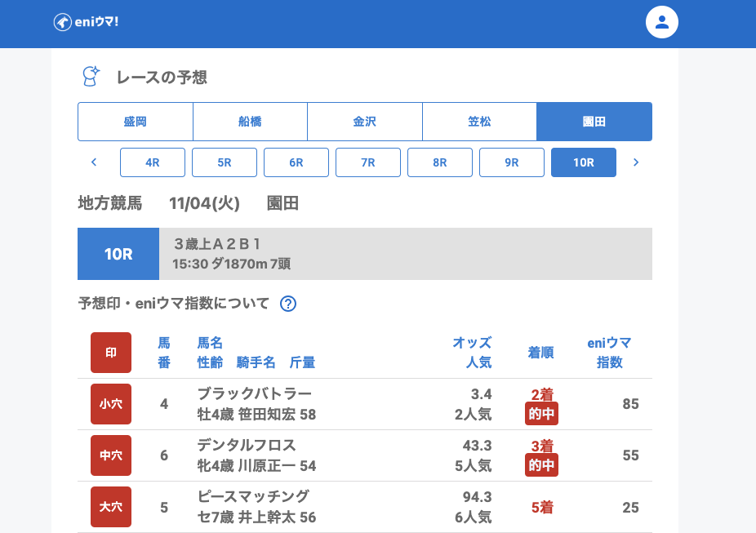The height and width of the screenshot is (533, 756).
Task: Select the 笠松 racecourse tab
Action: coord(479,122)
